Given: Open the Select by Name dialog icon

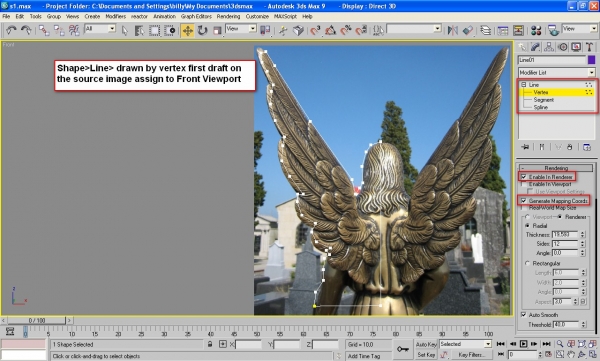Looking at the screenshot, I should (x=139, y=30).
